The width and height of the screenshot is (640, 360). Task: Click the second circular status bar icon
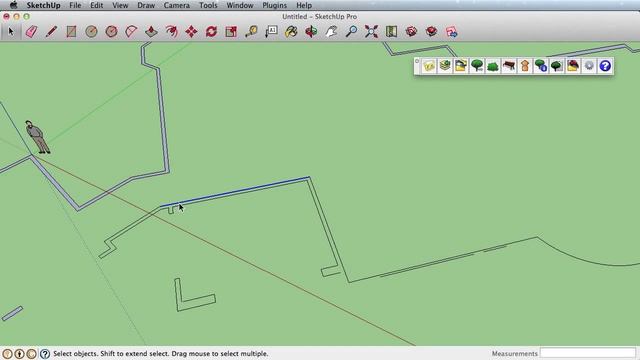click(20, 353)
